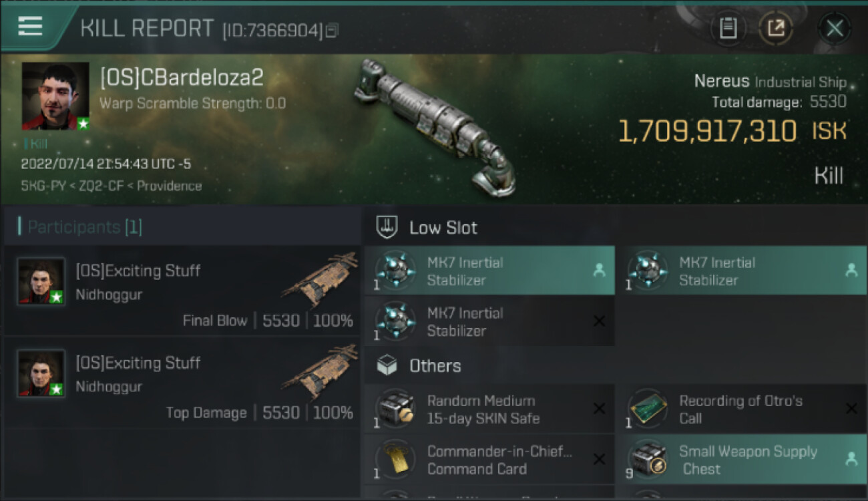The height and width of the screenshot is (501, 868).
Task: Open Final Blow pilot portrait
Action: [41, 281]
